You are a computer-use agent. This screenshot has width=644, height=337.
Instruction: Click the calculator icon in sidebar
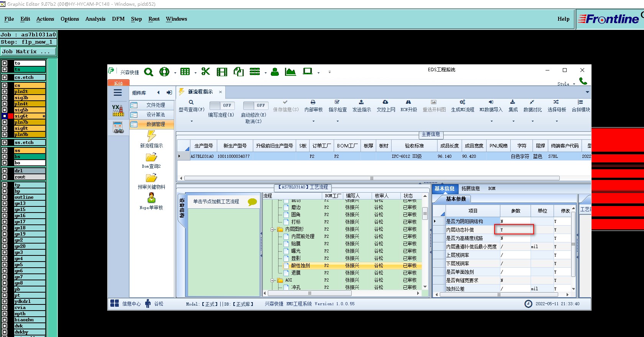pyautogui.click(x=118, y=128)
